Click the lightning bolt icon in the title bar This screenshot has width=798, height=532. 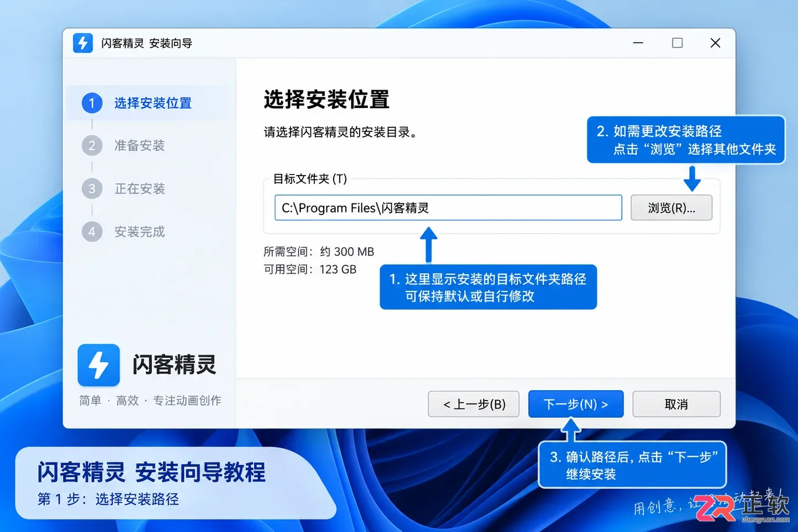click(x=83, y=43)
